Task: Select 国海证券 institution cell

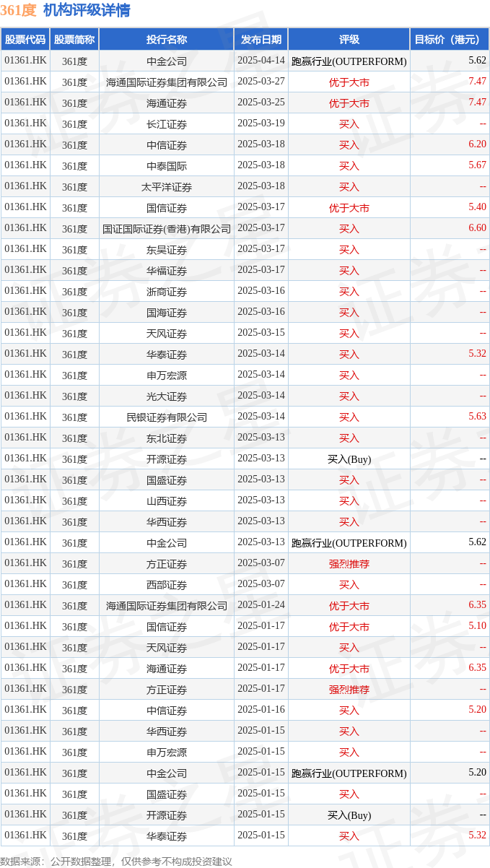Action: (x=167, y=313)
